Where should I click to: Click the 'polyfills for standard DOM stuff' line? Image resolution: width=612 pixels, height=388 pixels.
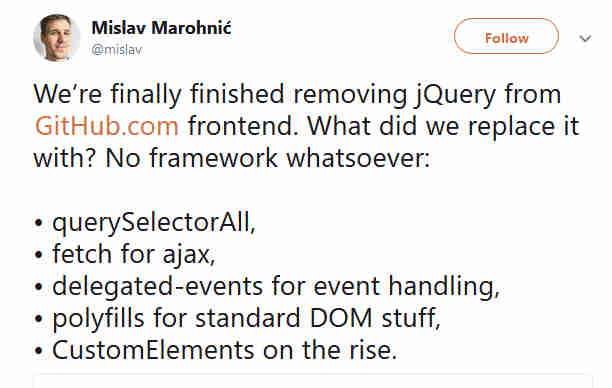(237, 319)
